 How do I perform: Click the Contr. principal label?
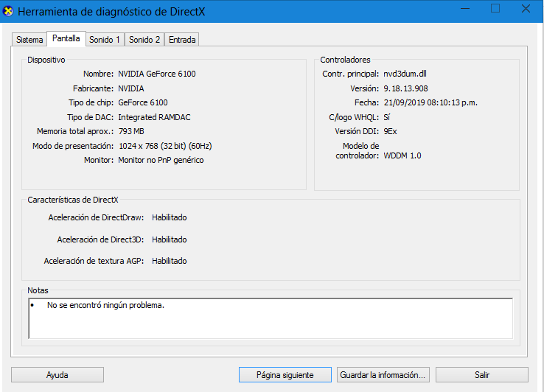tap(350, 74)
